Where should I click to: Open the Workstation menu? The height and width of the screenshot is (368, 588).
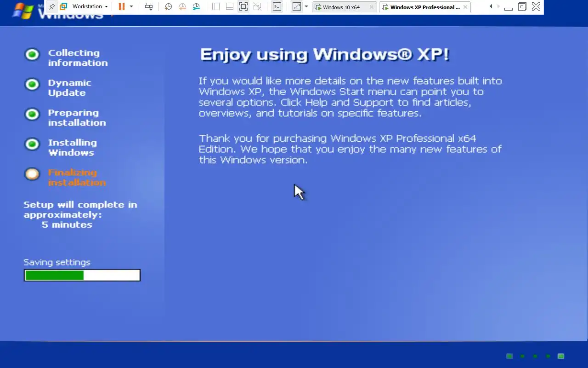click(90, 6)
